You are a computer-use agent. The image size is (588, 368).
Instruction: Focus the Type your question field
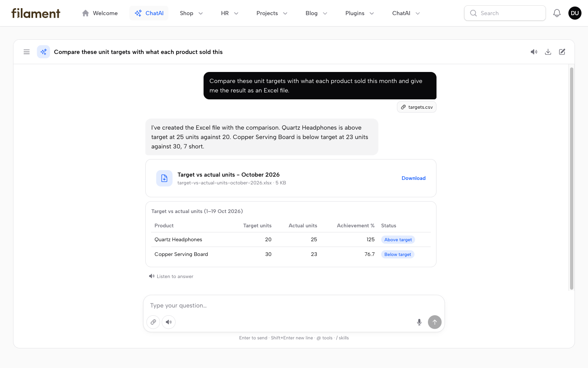294,305
